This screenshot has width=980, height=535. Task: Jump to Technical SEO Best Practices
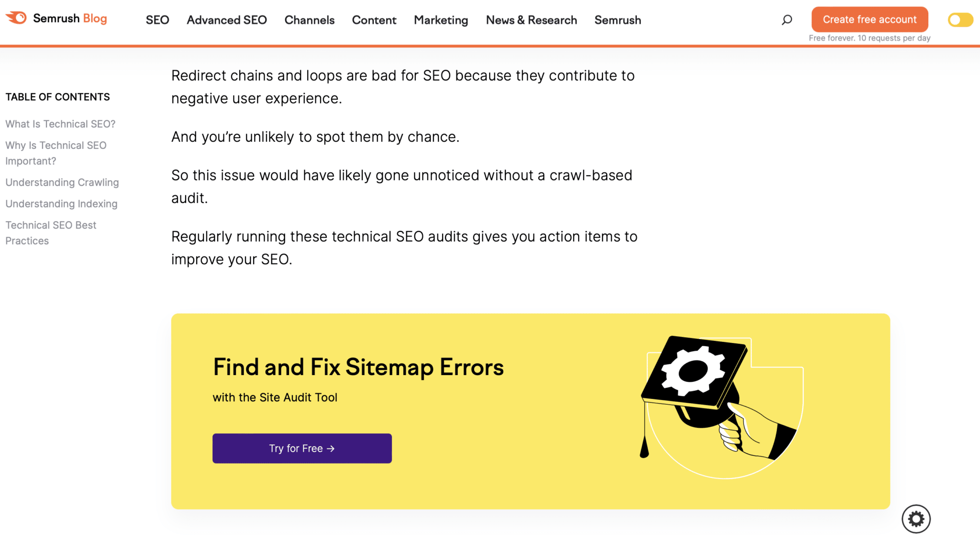pyautogui.click(x=51, y=233)
